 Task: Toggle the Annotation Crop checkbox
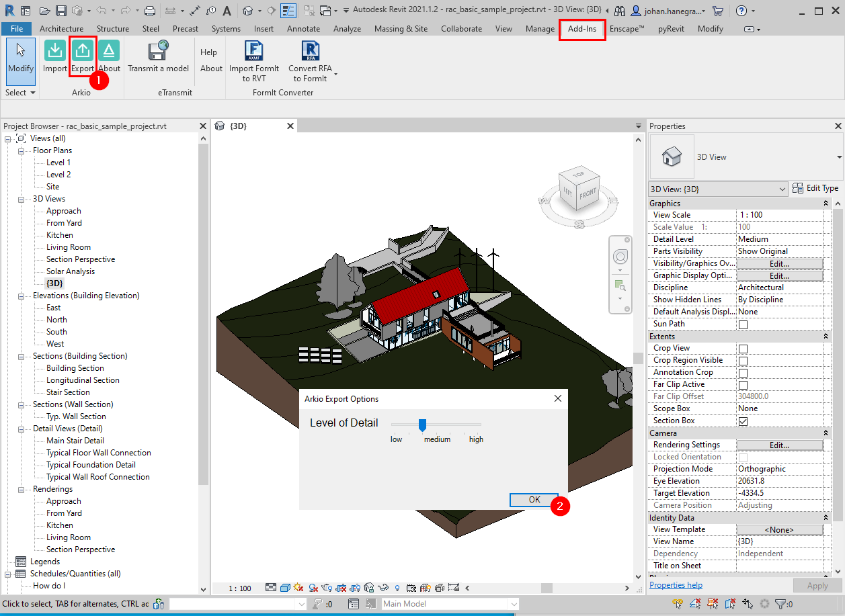click(x=743, y=373)
